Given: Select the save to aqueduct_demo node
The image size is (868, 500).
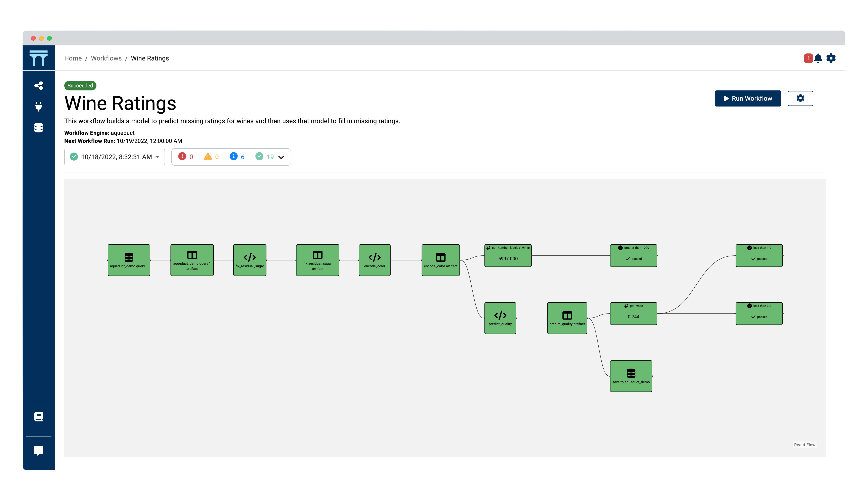Looking at the screenshot, I should pyautogui.click(x=631, y=376).
